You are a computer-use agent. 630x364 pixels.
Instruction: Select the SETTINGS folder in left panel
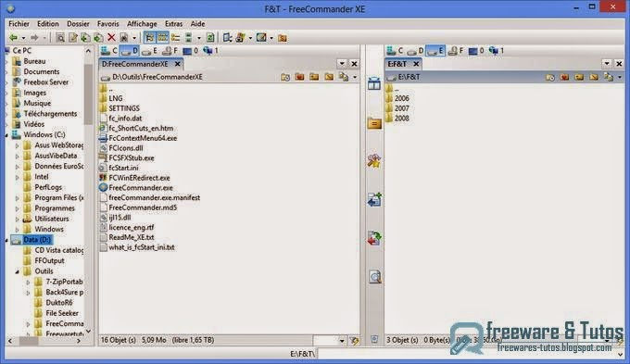tap(124, 108)
